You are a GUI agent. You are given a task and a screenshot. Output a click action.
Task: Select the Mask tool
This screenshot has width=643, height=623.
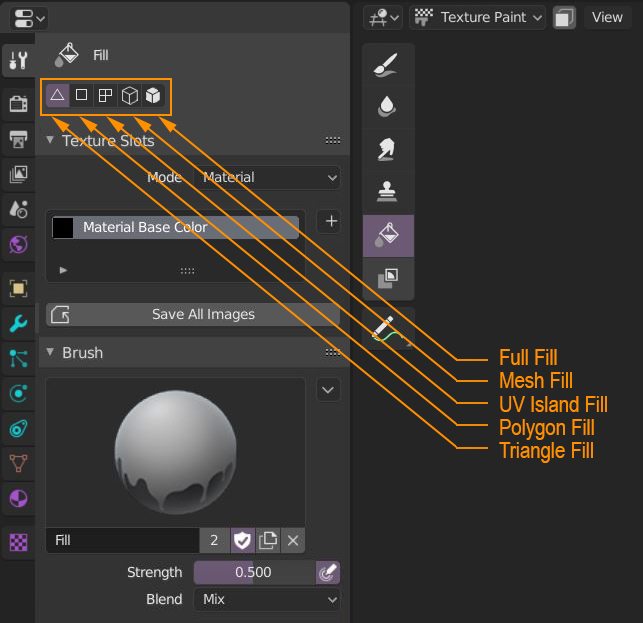click(388, 278)
